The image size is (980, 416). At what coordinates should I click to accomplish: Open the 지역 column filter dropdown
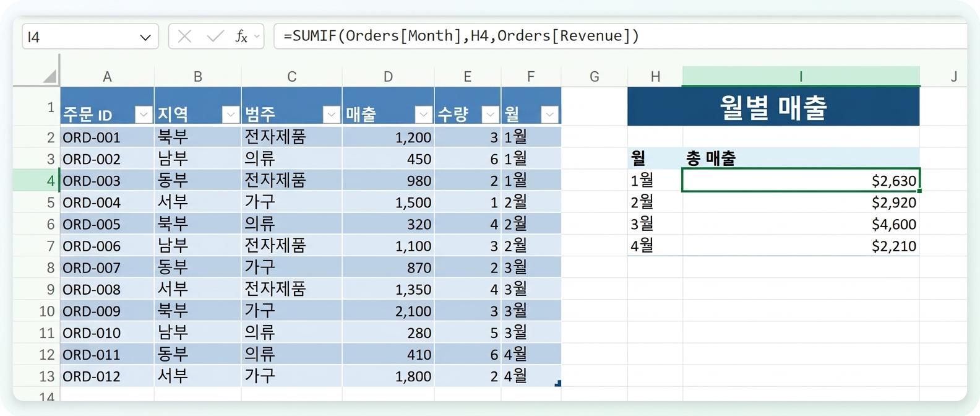click(x=231, y=115)
